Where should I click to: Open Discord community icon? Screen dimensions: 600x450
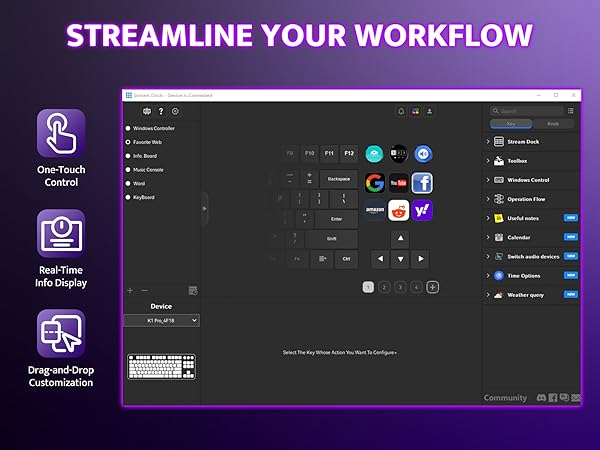pos(541,398)
